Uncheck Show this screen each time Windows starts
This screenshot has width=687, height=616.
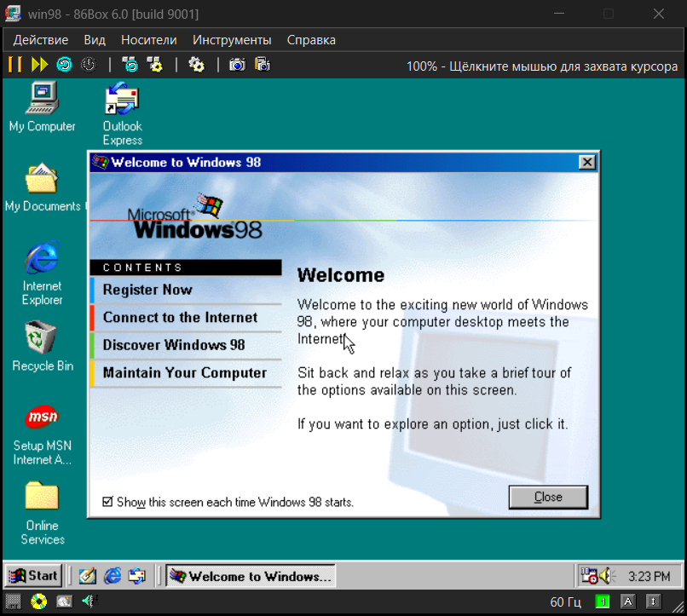107,502
